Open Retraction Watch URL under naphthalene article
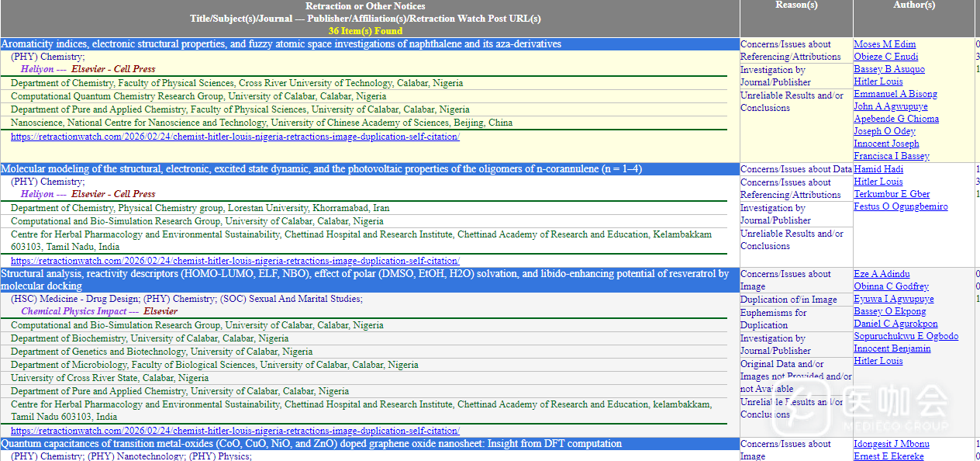Screen dimensions: 980x461 coord(235,137)
